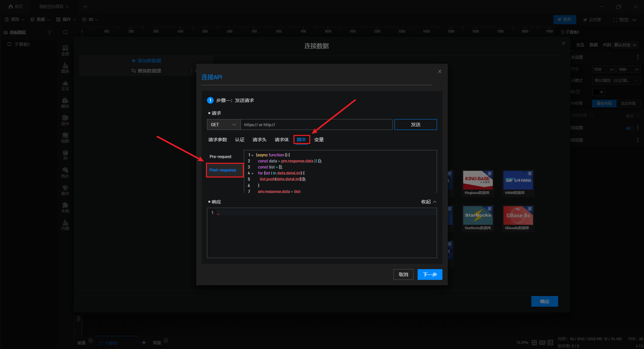Click the request URL input field
This screenshot has height=349, width=644.
click(317, 124)
